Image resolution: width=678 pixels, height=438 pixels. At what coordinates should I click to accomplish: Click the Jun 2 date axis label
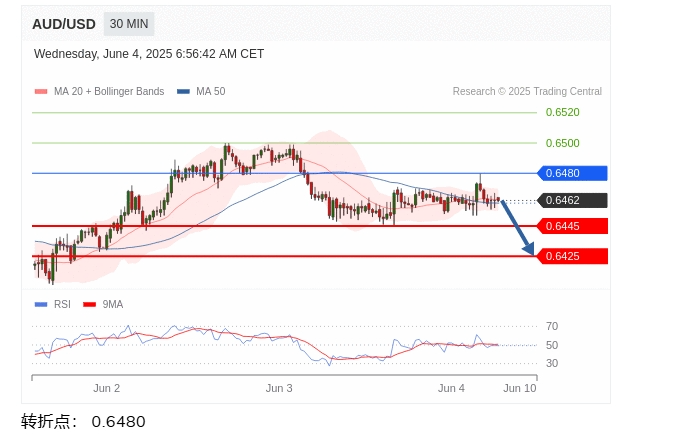(x=106, y=388)
